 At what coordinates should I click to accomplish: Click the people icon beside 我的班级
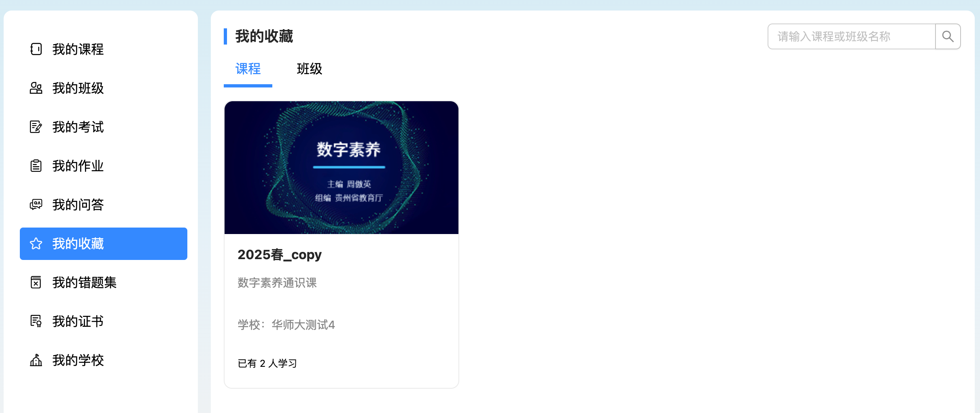pos(36,88)
